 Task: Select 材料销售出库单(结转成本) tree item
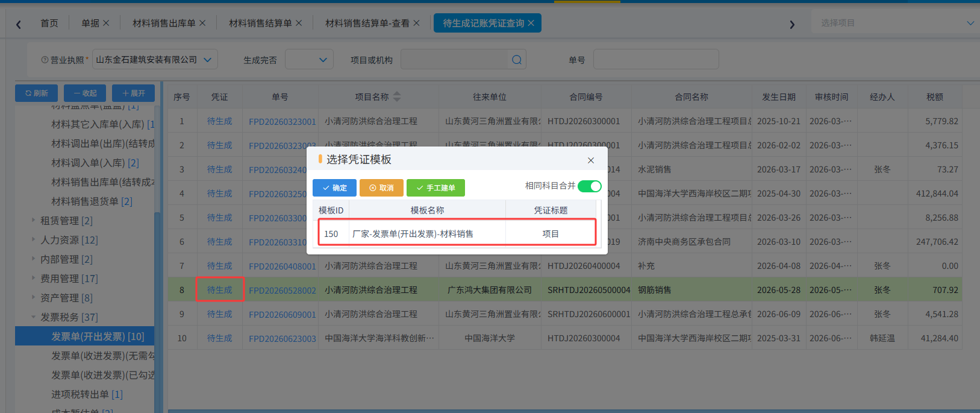(102, 181)
